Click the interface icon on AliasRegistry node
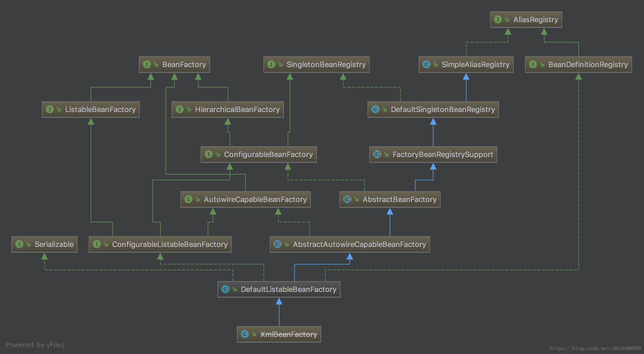The image size is (644, 354). pyautogui.click(x=498, y=19)
